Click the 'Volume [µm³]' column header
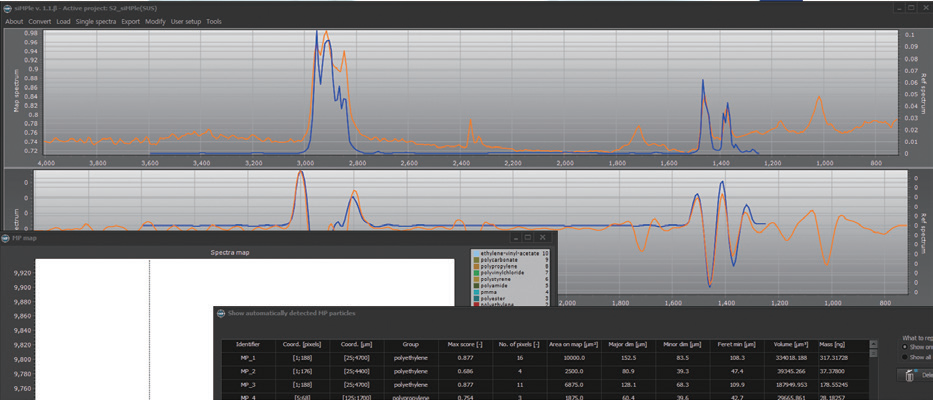This screenshot has height=400, width=933. (x=791, y=345)
